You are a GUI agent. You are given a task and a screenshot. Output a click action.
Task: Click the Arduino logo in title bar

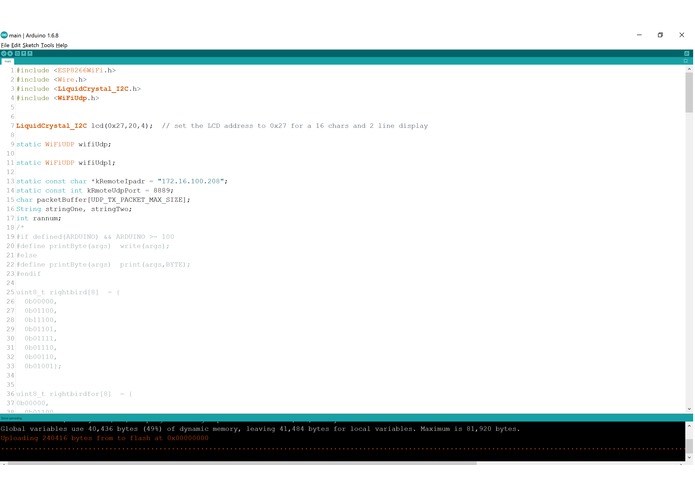tap(4, 35)
